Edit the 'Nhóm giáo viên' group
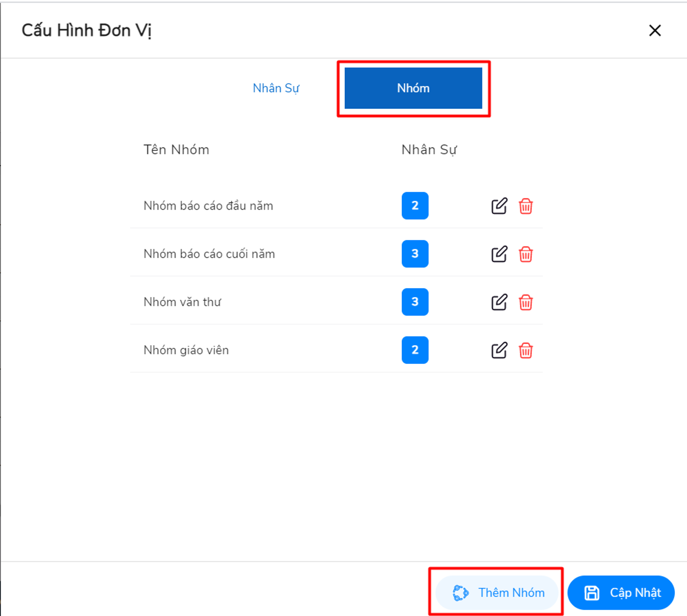 (499, 350)
